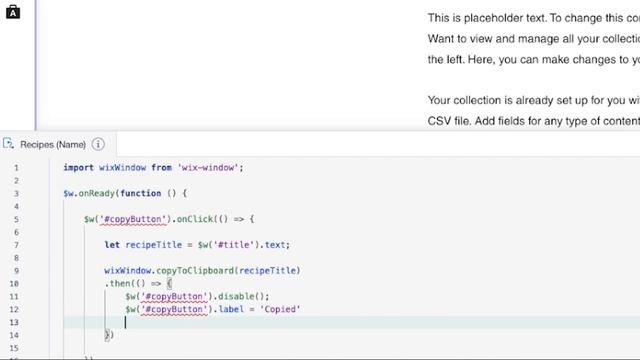This screenshot has width=640, height=360.
Task: Click the 'Copied' string on line 12
Action: [x=280, y=309]
